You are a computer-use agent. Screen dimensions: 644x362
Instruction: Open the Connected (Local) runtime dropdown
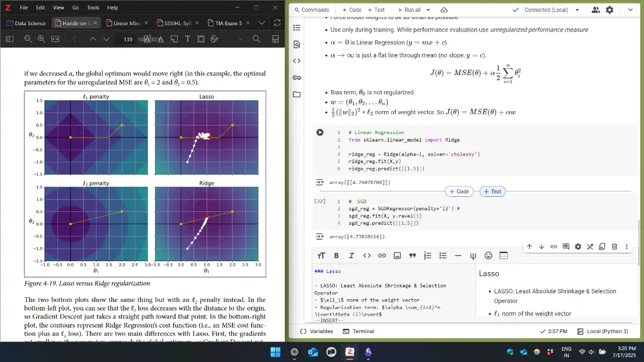[x=577, y=10]
